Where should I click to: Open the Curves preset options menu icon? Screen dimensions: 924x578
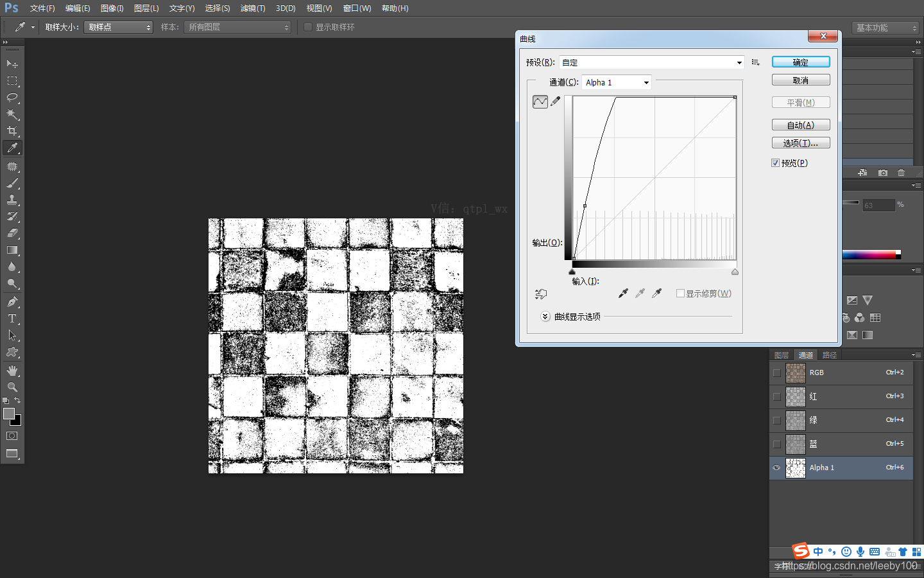[756, 62]
